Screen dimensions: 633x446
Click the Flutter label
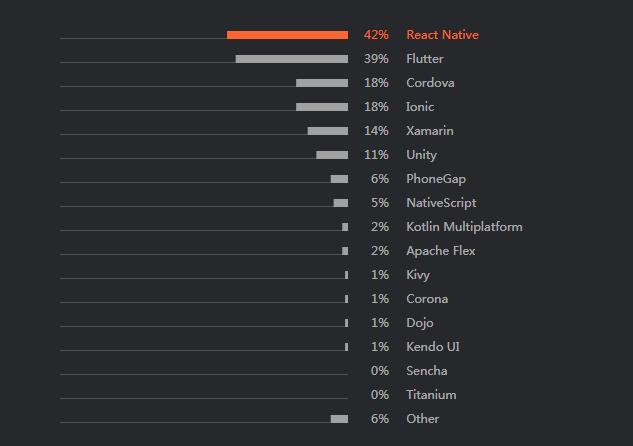[x=425, y=59]
